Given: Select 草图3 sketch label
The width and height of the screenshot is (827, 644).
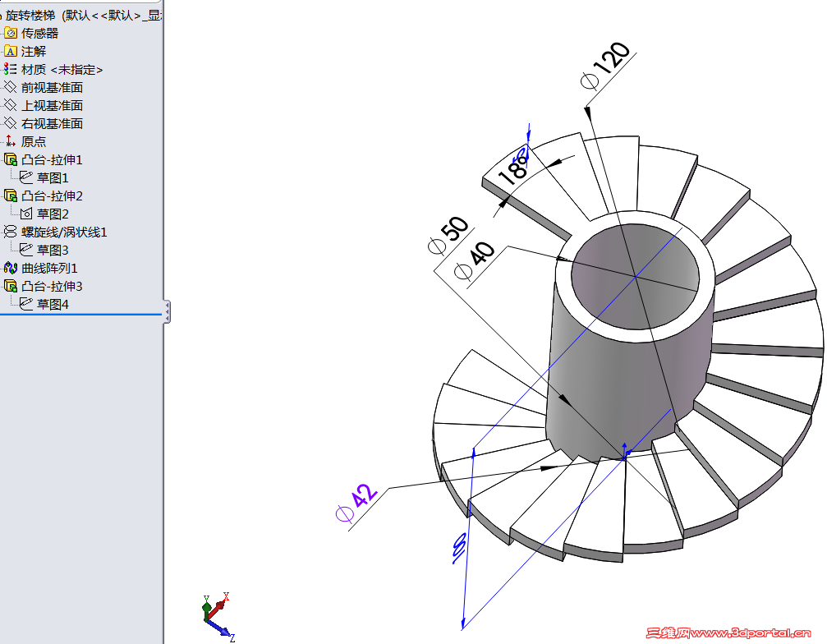Looking at the screenshot, I should (53, 250).
